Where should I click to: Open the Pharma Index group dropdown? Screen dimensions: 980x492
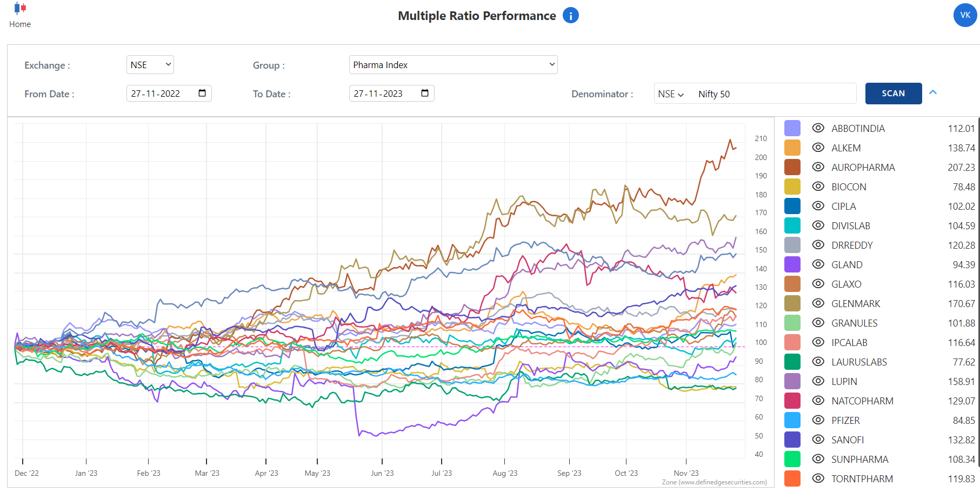[453, 65]
